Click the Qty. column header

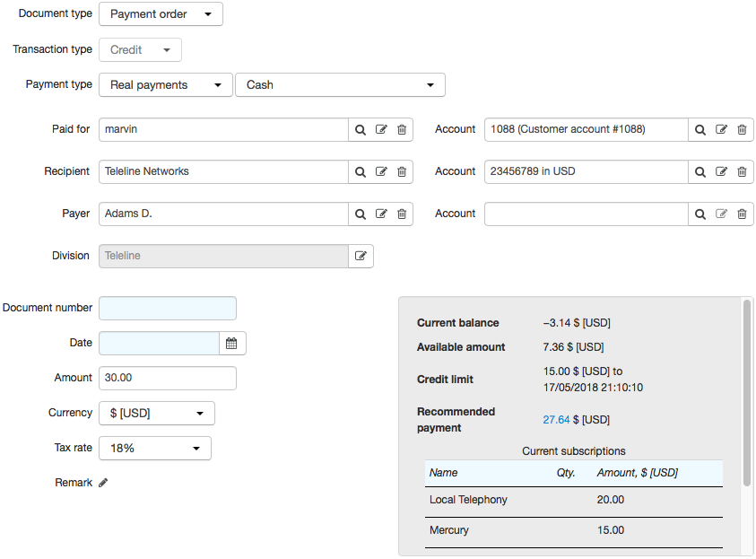566,473
